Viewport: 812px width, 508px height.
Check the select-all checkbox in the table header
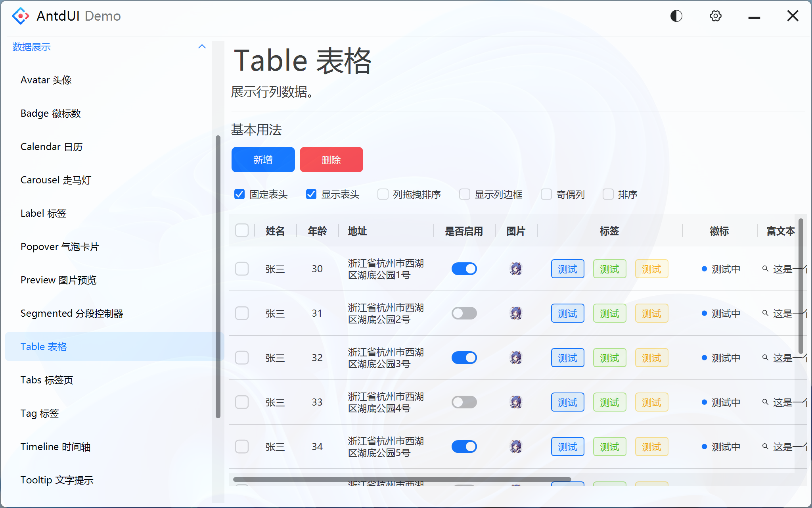coord(241,230)
